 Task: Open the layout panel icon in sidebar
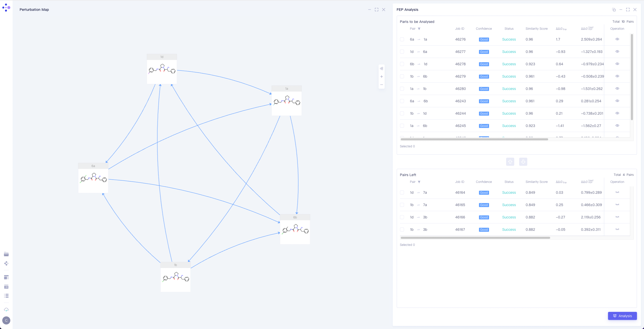pyautogui.click(x=6, y=277)
